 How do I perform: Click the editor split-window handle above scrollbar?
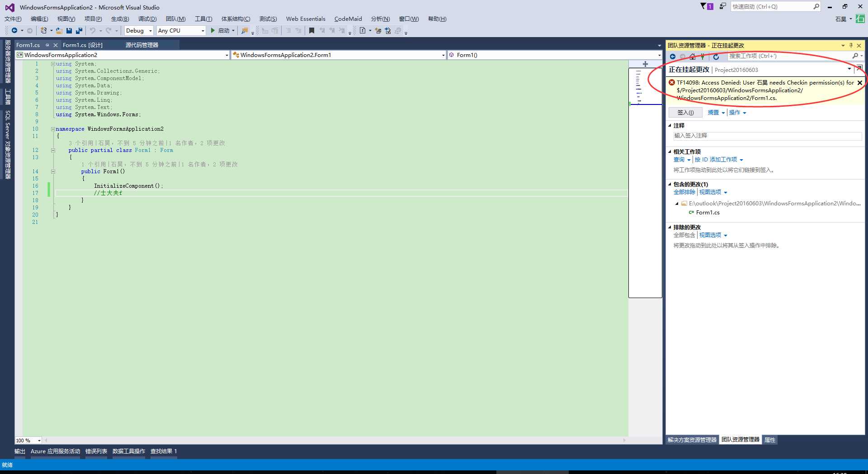pyautogui.click(x=645, y=64)
